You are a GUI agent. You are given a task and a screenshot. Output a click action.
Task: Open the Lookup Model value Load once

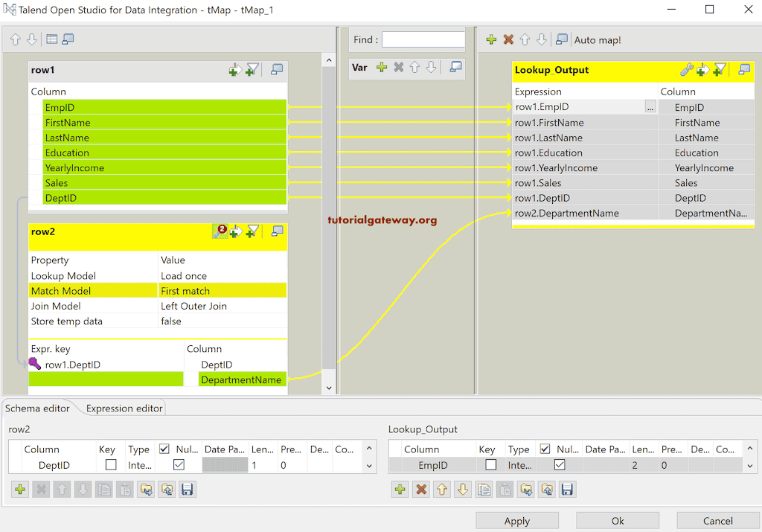click(x=222, y=275)
